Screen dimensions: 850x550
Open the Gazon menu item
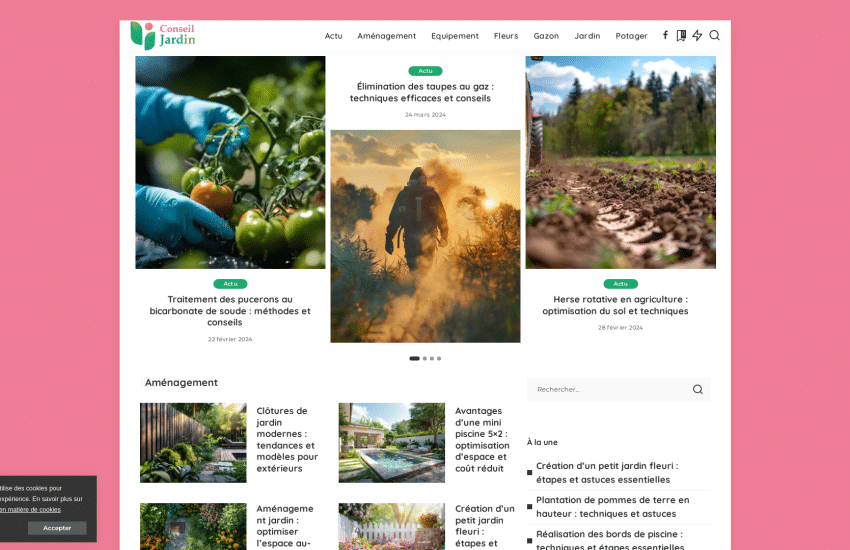(546, 36)
